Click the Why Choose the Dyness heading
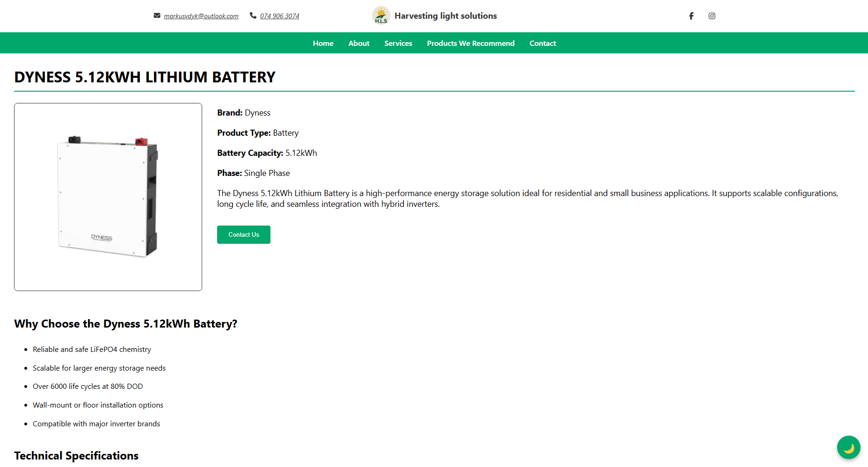This screenshot has width=868, height=467. [x=126, y=324]
